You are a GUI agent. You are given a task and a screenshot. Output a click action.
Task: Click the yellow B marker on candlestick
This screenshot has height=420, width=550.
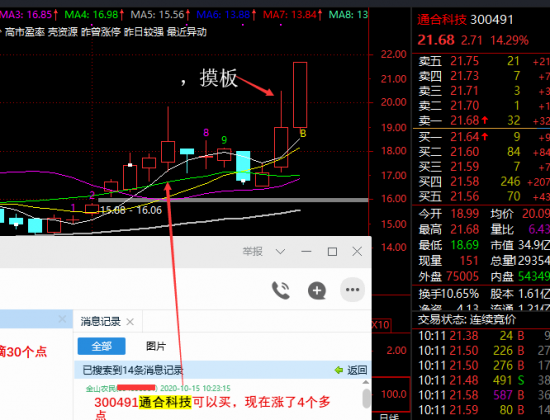(x=303, y=133)
